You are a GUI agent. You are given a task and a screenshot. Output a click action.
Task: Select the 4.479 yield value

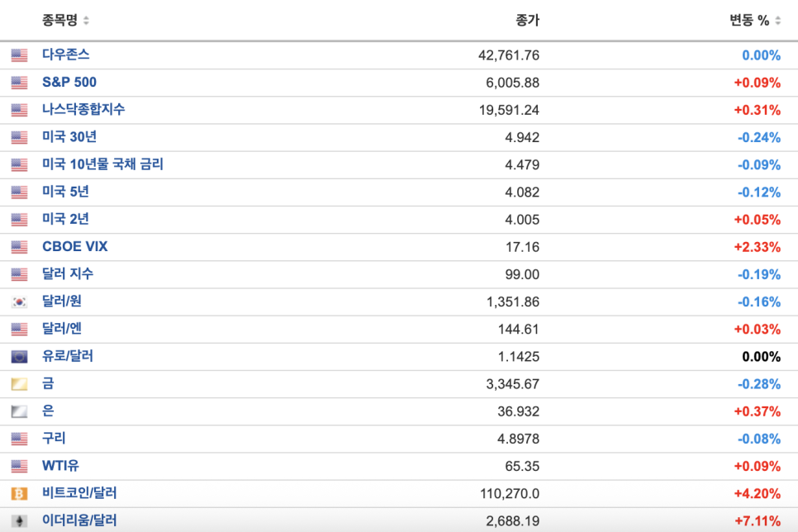pyautogui.click(x=522, y=165)
